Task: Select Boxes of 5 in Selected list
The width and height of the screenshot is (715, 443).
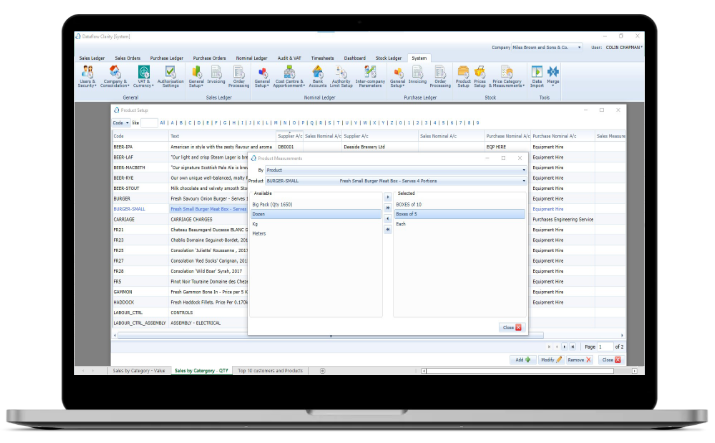Action: pos(460,214)
